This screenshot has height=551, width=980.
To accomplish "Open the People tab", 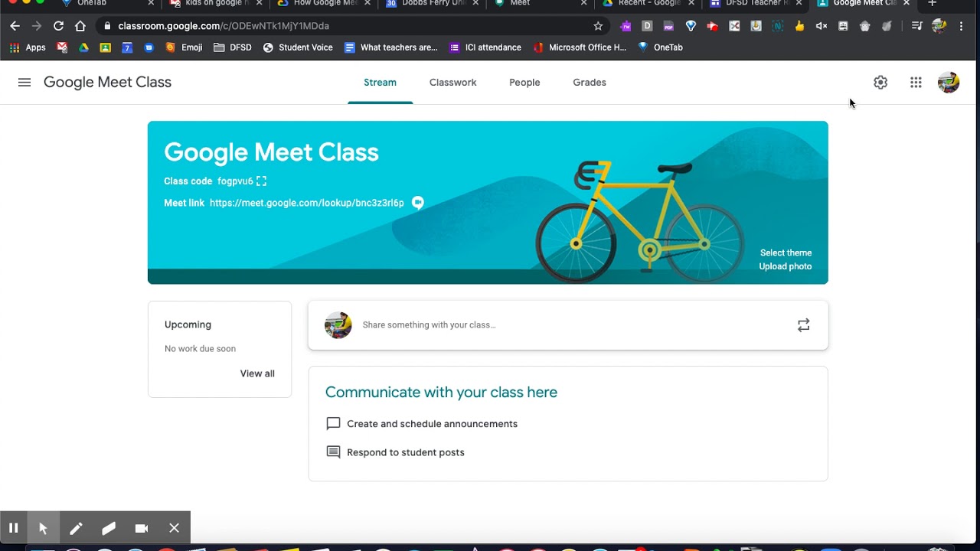I will (x=524, y=83).
